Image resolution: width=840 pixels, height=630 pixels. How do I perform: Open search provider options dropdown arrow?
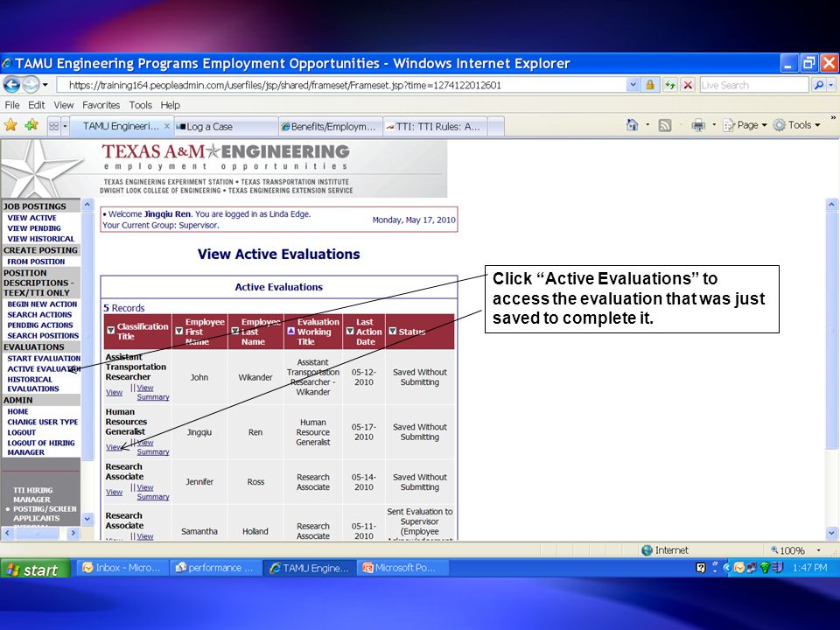pyautogui.click(x=831, y=85)
